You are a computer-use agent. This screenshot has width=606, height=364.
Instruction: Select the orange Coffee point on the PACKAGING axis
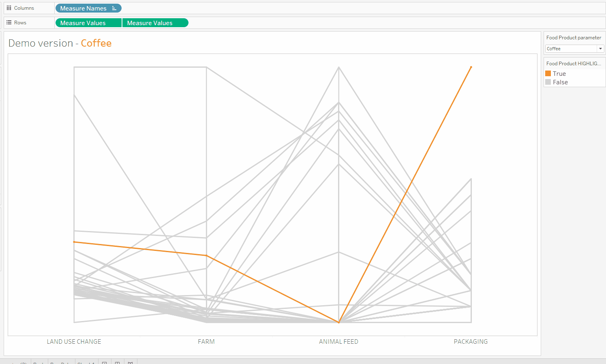[471, 67]
